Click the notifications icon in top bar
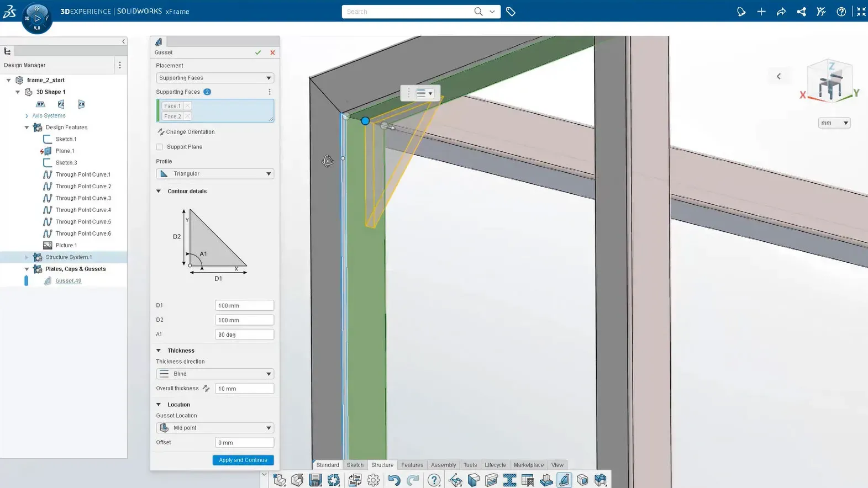The height and width of the screenshot is (488, 868). point(741,12)
